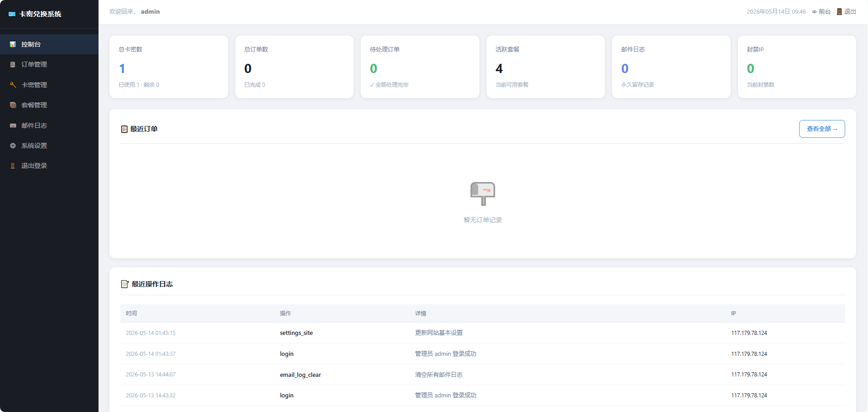Click the timestamp 2026-05-13 14:44:07
The width and height of the screenshot is (868, 412).
(151, 375)
